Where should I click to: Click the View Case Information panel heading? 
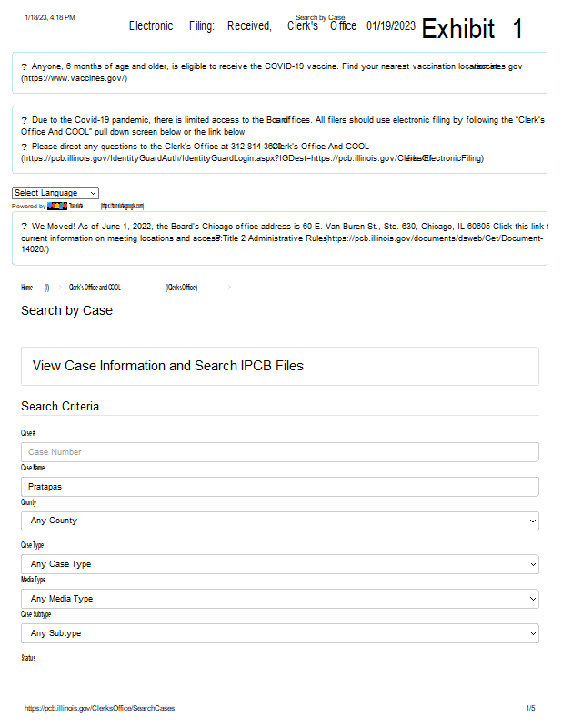click(x=168, y=366)
